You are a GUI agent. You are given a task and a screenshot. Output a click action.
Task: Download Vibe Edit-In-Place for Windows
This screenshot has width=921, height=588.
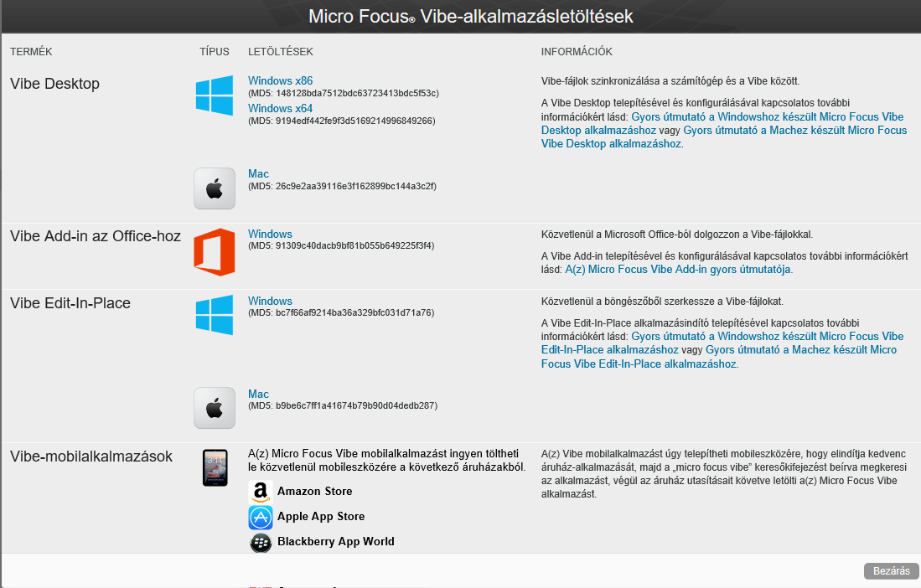click(270, 302)
